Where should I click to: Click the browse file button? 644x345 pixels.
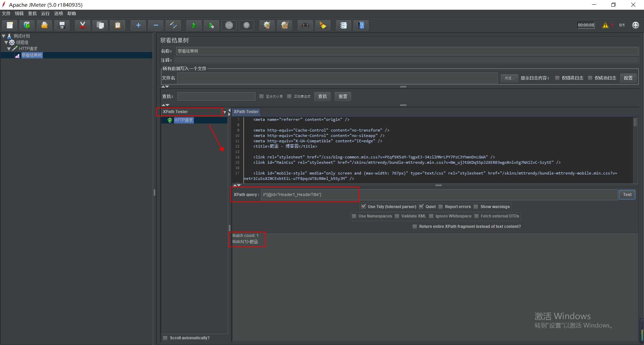click(509, 78)
